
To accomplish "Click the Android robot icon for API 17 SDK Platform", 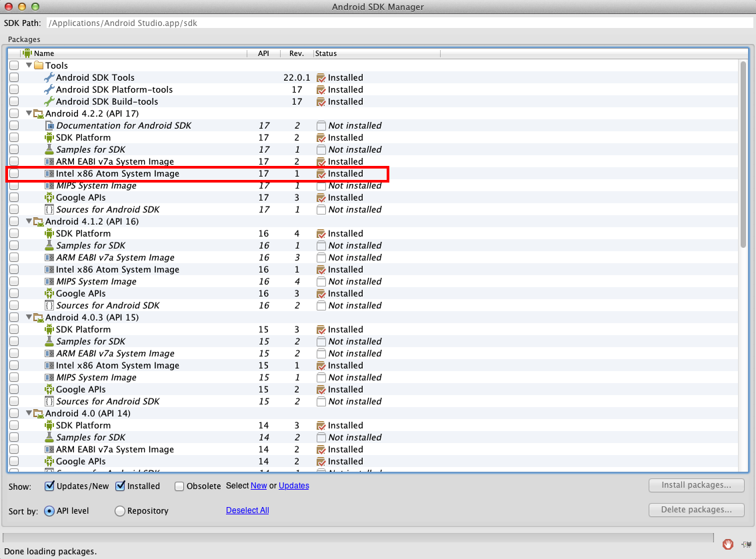I will point(49,137).
